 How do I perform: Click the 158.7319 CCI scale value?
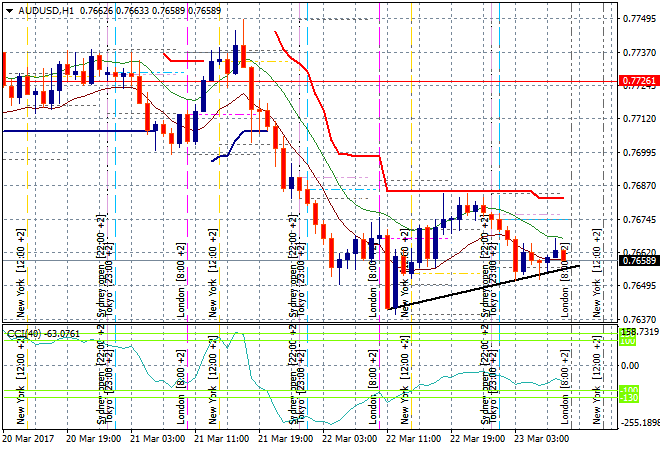tap(638, 331)
